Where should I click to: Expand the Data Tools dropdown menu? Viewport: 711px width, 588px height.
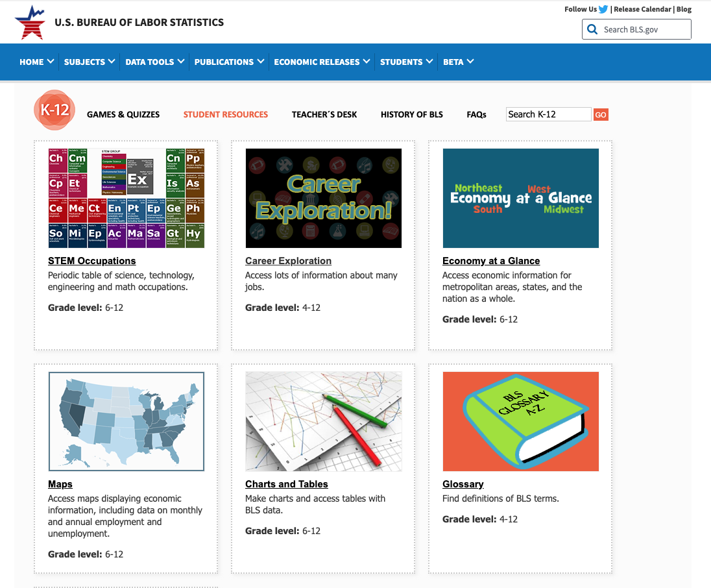coord(154,62)
